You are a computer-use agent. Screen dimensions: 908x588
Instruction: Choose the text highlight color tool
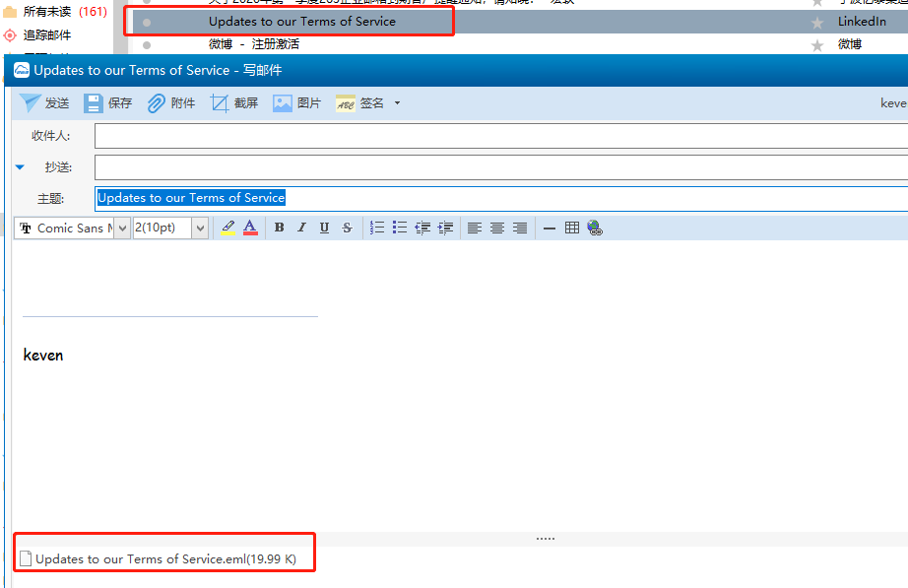228,228
